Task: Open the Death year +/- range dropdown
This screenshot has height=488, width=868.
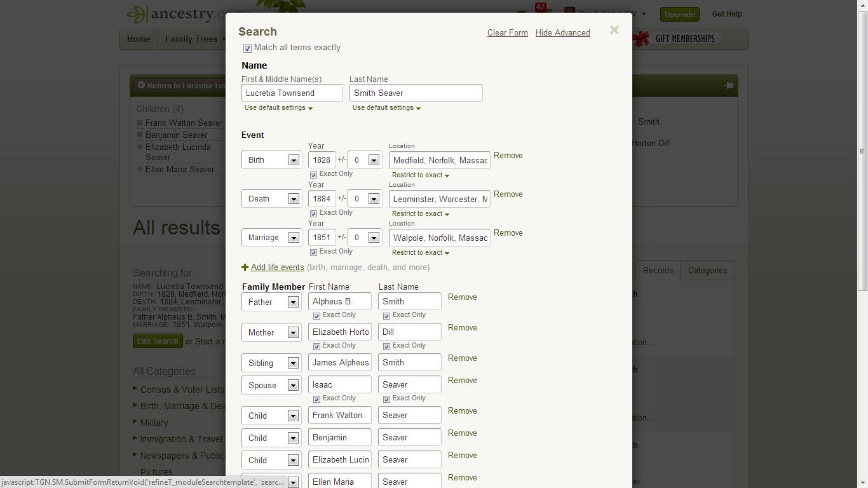Action: tap(365, 199)
